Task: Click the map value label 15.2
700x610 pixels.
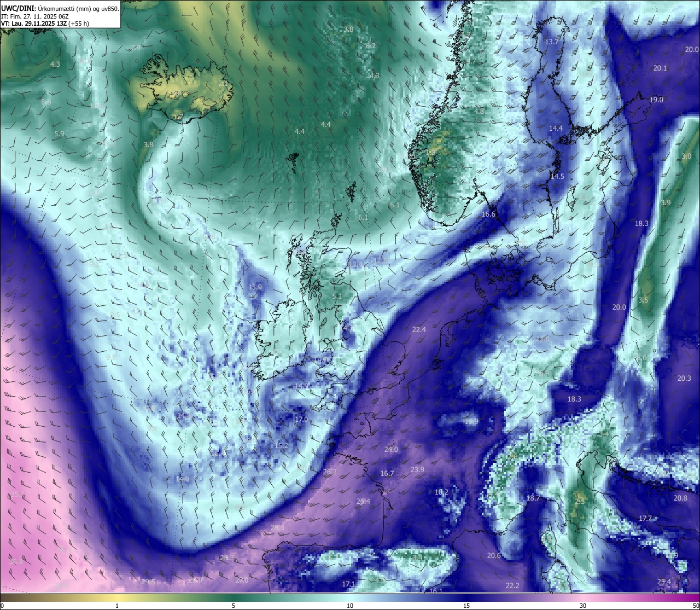Action: [x=281, y=445]
